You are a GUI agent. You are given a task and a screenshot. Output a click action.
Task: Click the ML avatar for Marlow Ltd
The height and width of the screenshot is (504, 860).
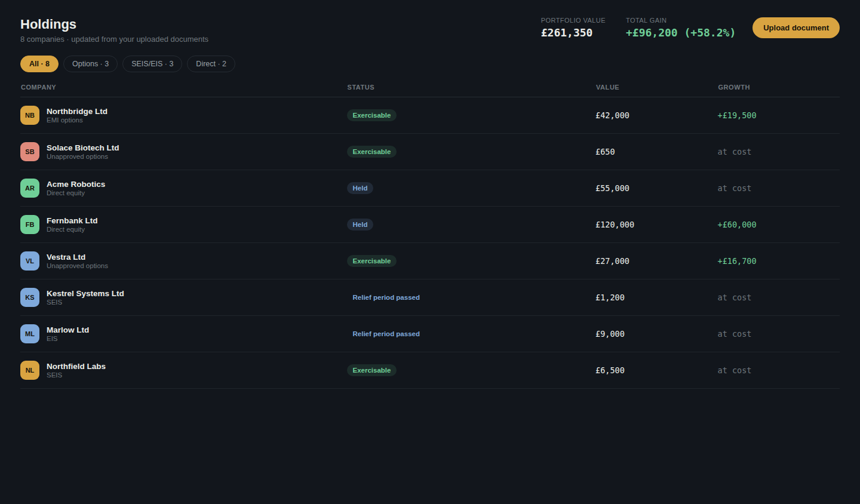point(30,334)
